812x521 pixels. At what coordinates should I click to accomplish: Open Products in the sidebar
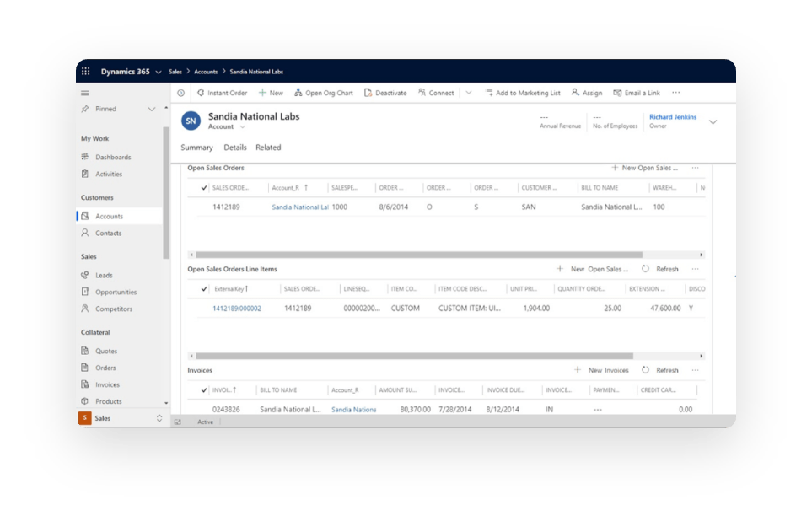[x=108, y=401]
